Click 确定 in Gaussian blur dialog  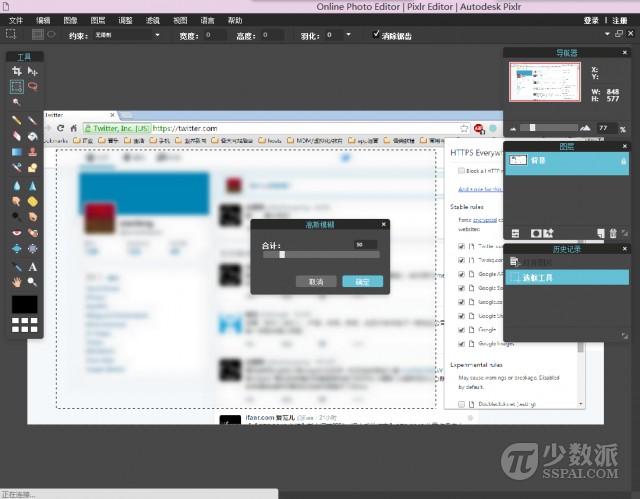point(362,282)
